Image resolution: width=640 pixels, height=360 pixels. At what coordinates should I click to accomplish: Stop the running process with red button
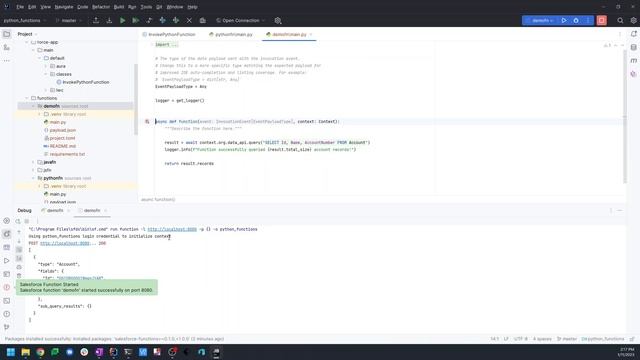[x=602, y=20]
